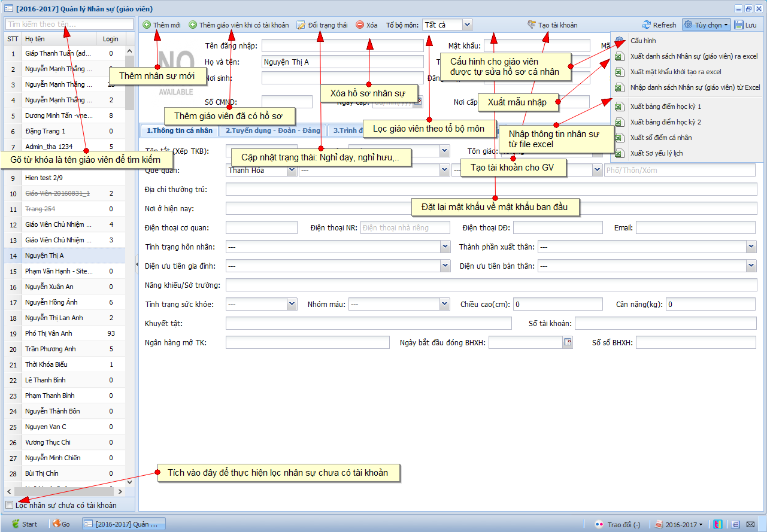767x532 pixels.
Task: Expand the Thành phần xuất thân dropdown
Action: 752,246
